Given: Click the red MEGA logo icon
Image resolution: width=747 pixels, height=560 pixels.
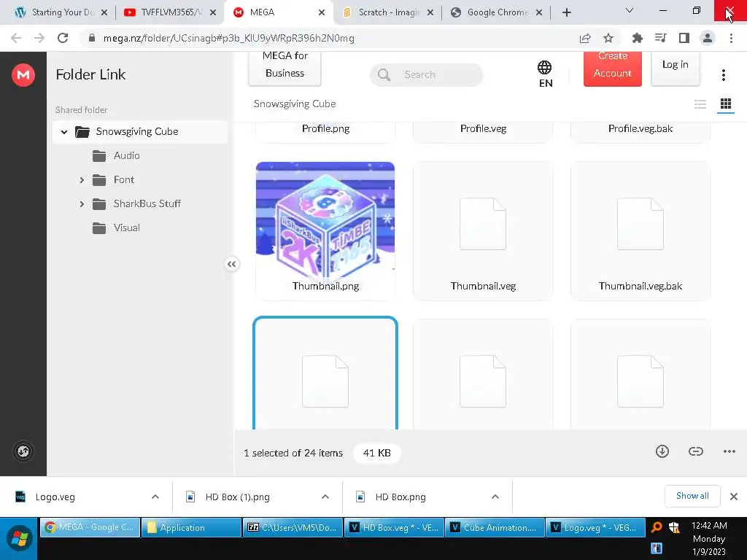Looking at the screenshot, I should pyautogui.click(x=23, y=75).
